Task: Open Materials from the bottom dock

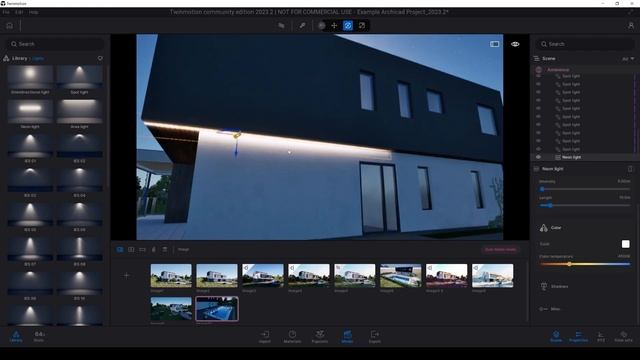Action: [292, 337]
